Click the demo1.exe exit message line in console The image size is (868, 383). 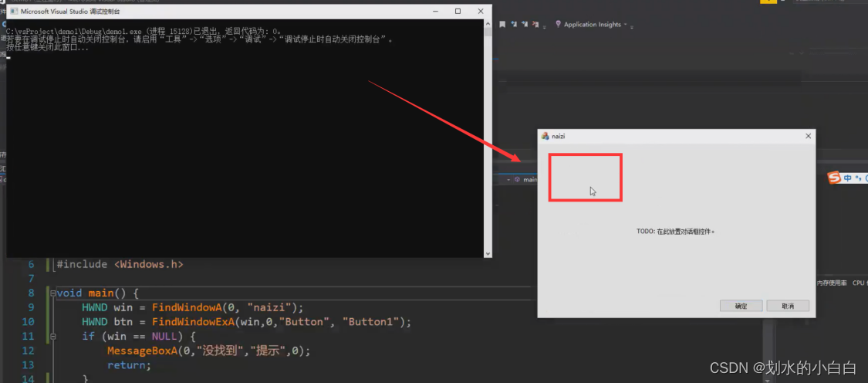pos(145,32)
